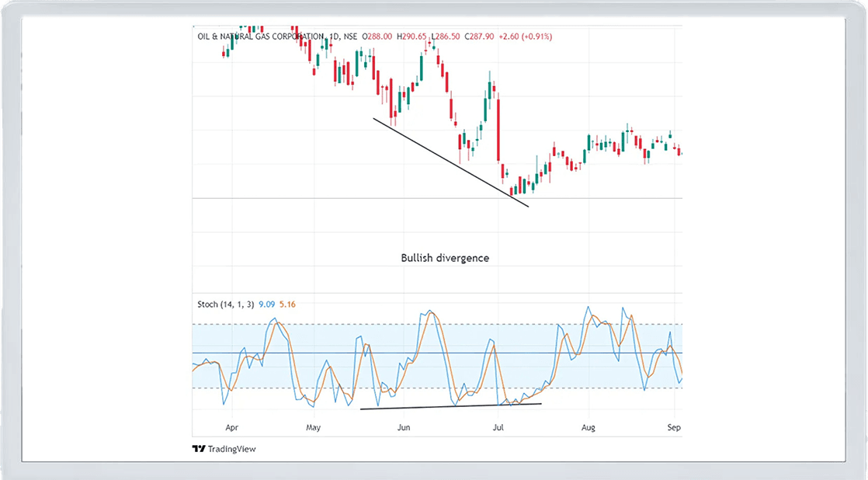
Task: Click the Jun label on time axis
Action: [x=403, y=427]
